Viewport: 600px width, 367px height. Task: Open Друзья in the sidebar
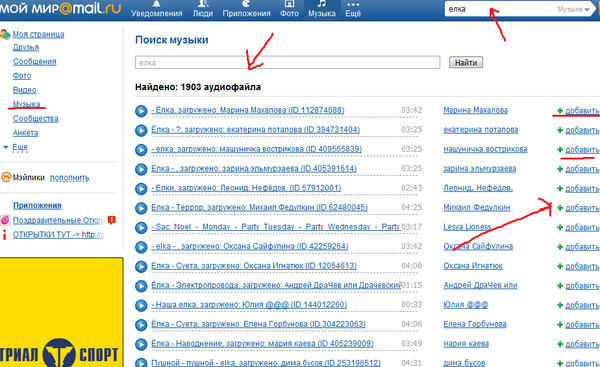[26, 47]
